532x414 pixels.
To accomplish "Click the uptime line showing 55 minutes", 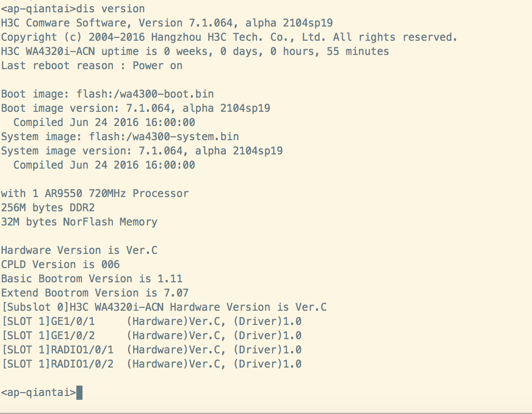I will 195,52.
